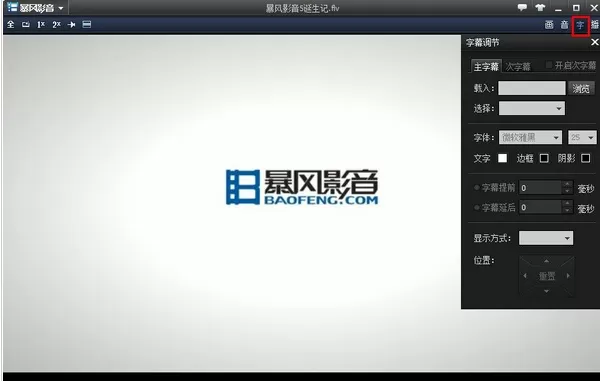Move subtitle position down with arrow
The width and height of the screenshot is (600, 381).
click(x=546, y=291)
